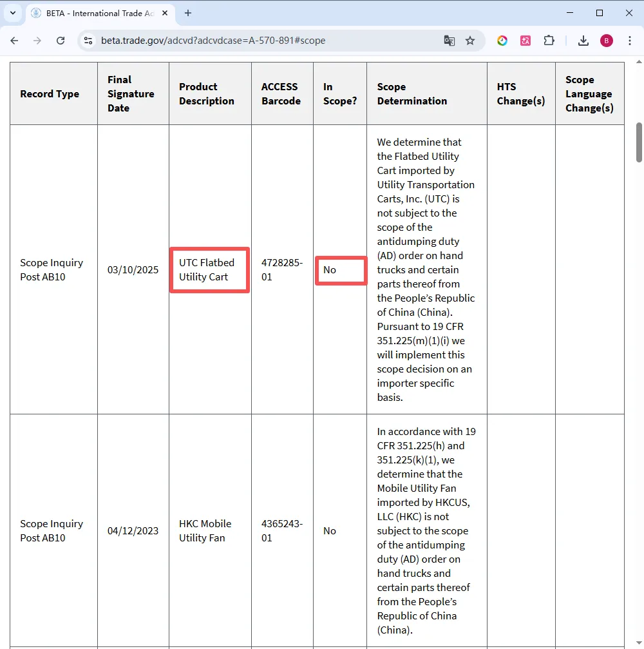Close the BETA International Trade tab
This screenshot has width=644, height=649.
166,13
